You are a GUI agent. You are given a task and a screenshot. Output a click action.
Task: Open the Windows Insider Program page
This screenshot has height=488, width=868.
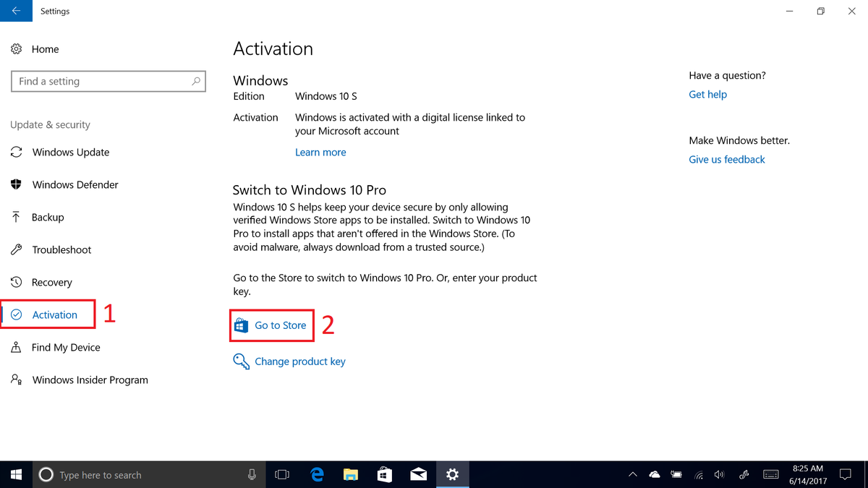(90, 380)
